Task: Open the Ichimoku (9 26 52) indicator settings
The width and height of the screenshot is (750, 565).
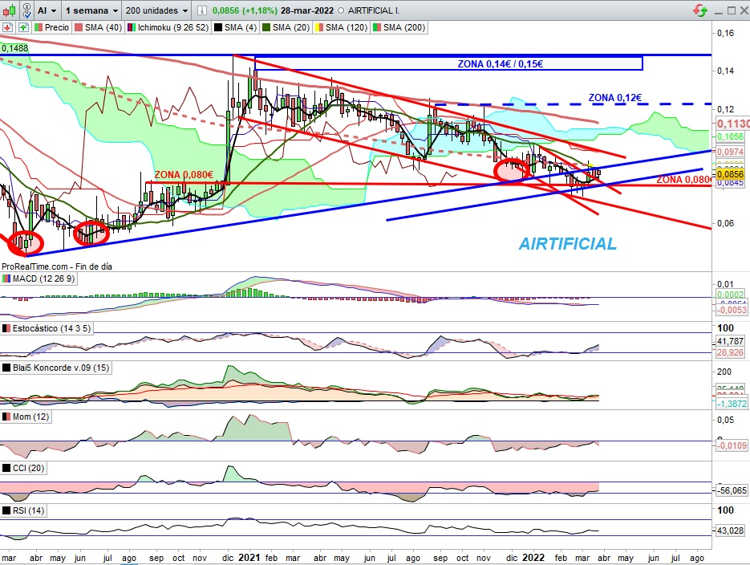Action: tap(168, 28)
